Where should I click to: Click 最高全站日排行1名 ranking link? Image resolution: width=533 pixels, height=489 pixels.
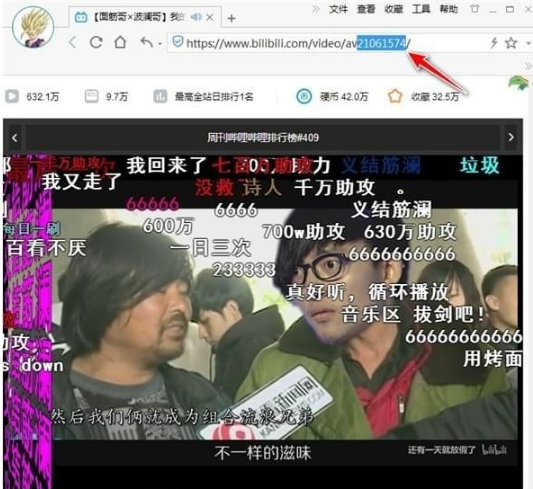tap(214, 97)
